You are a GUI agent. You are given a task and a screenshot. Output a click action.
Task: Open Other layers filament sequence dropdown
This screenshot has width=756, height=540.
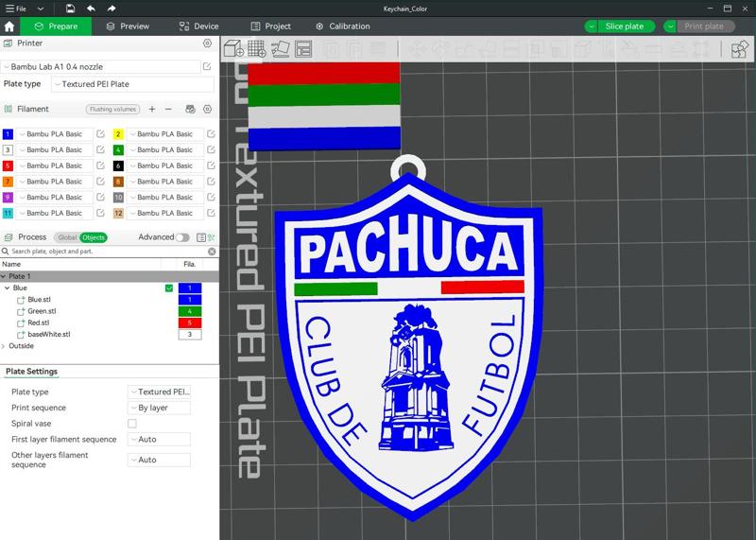159,460
